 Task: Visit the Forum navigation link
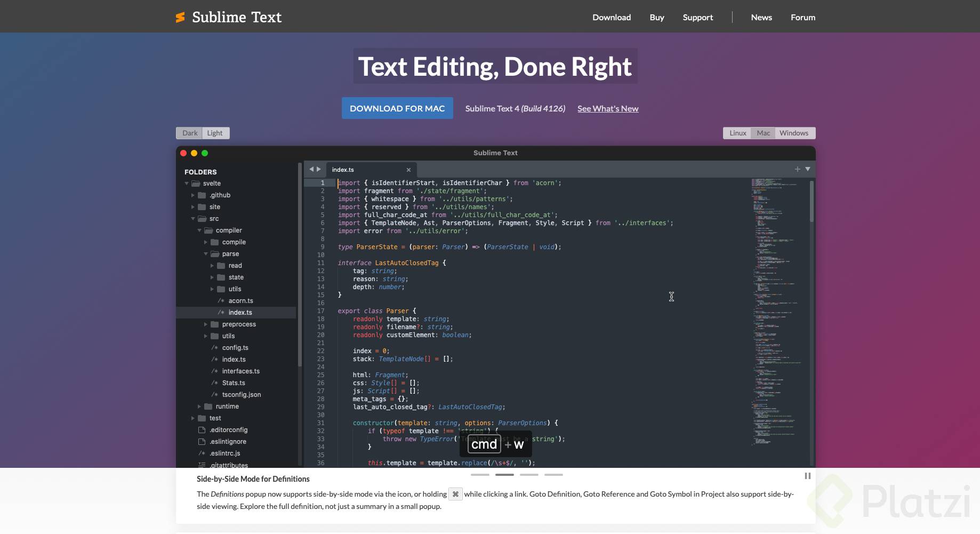(803, 17)
